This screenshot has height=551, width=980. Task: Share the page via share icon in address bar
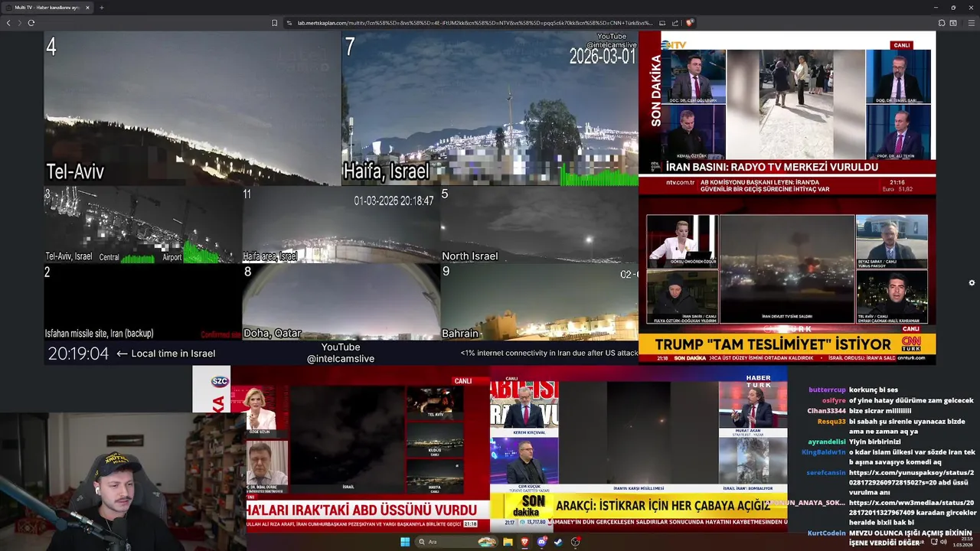point(675,23)
